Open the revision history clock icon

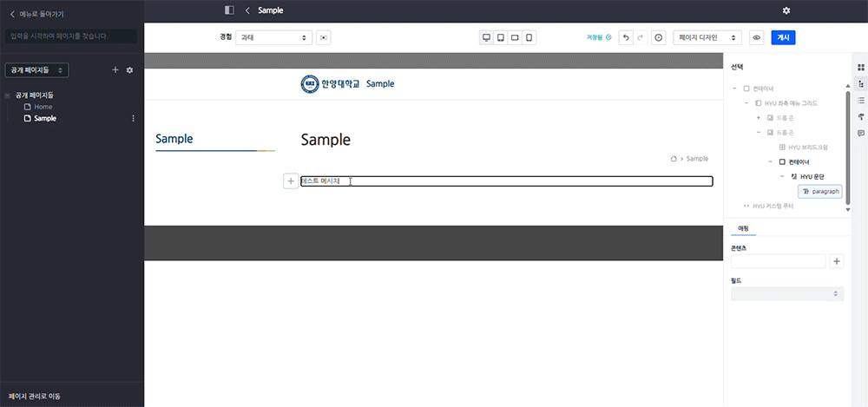[x=658, y=38]
